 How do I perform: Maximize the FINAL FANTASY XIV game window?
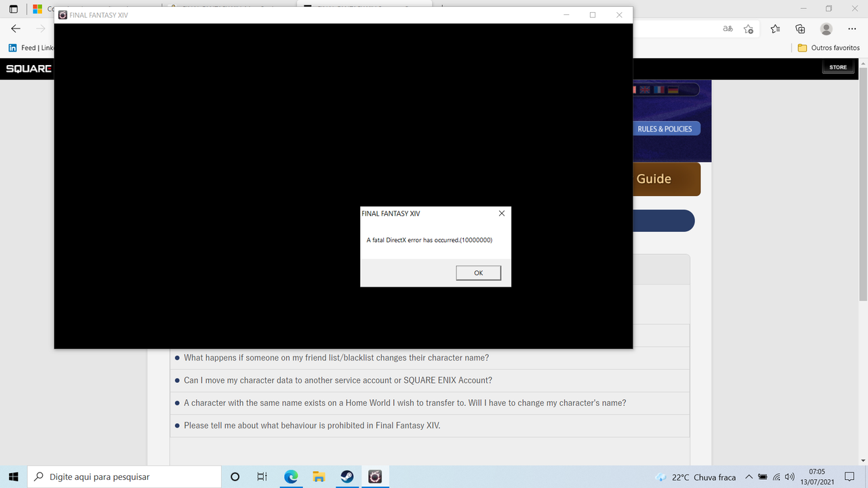[593, 15]
